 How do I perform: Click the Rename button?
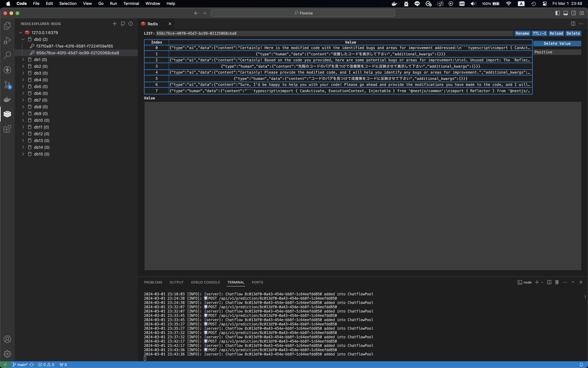(522, 33)
